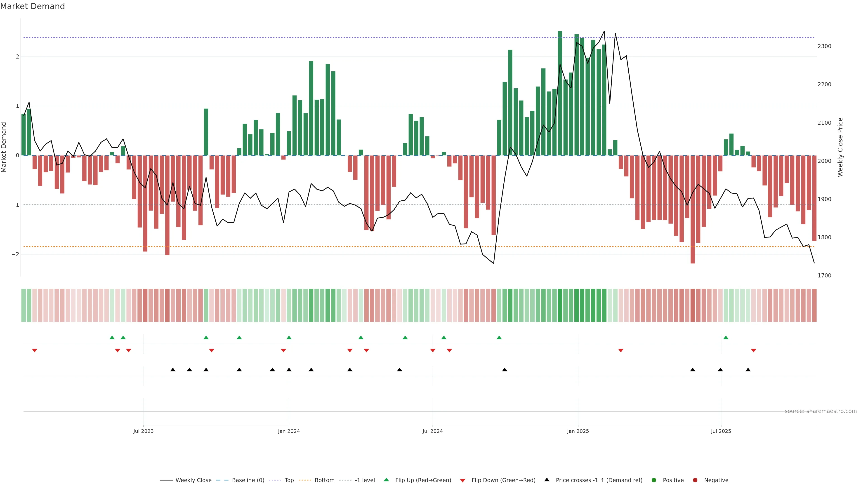Click flip up marker near Jul 2025

726,338
